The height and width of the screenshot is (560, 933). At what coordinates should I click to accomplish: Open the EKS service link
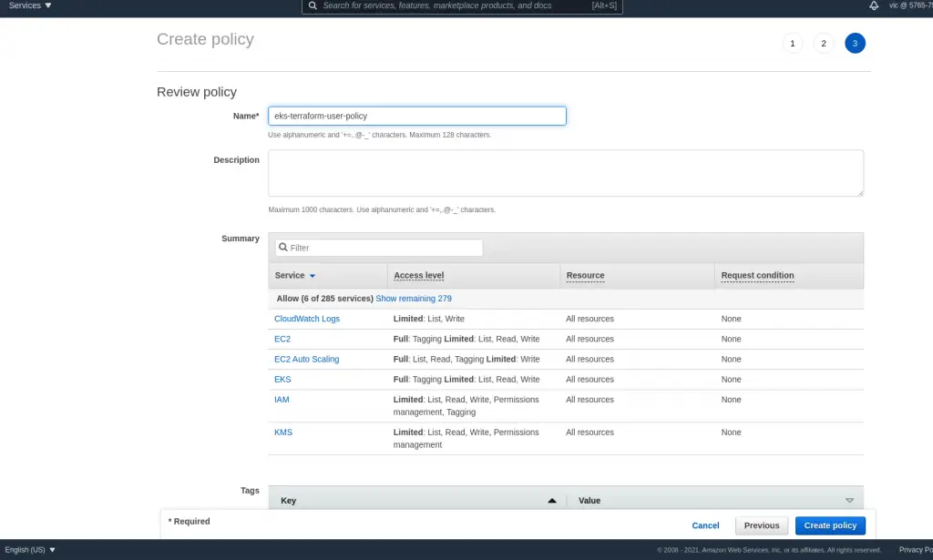point(282,380)
